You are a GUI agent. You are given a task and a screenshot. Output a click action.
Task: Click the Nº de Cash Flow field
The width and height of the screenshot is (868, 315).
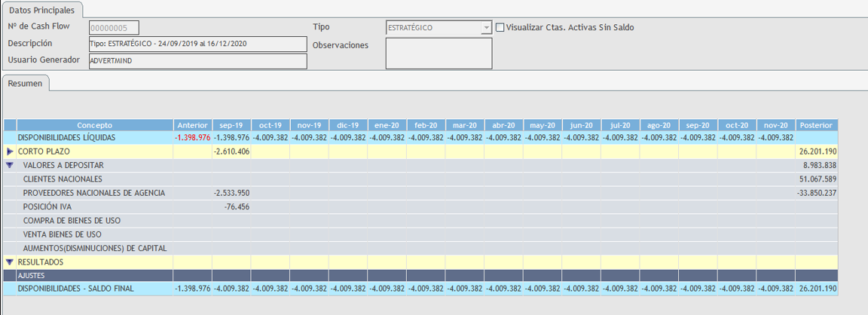[x=114, y=28]
